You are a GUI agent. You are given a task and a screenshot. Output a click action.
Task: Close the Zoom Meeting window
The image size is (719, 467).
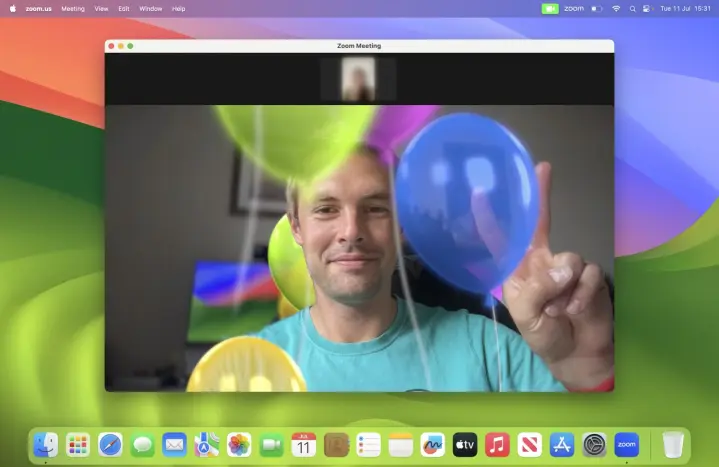111,46
